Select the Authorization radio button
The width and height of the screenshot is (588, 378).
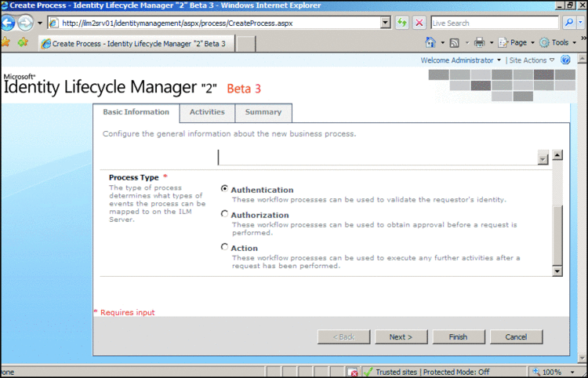(x=224, y=214)
